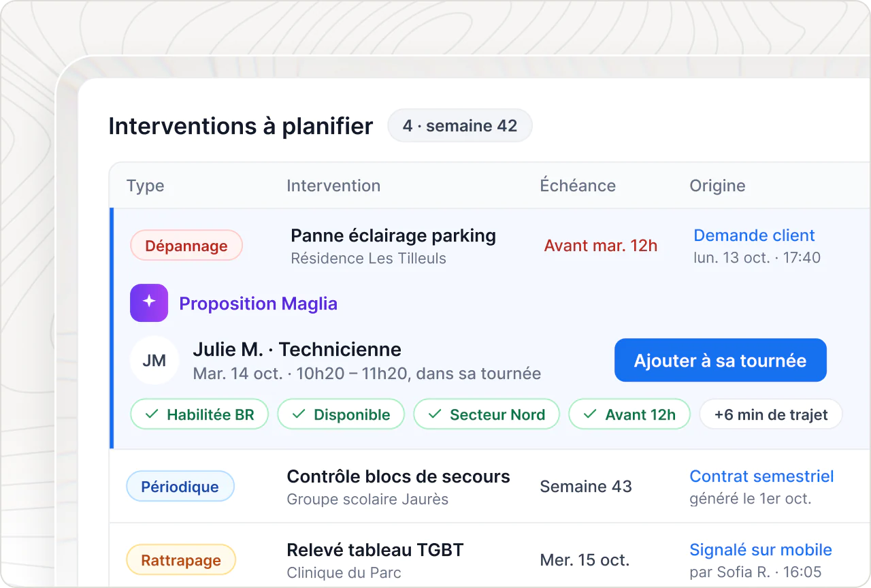Click the +6 min de trajet chip
The width and height of the screenshot is (871, 588).
click(x=771, y=414)
